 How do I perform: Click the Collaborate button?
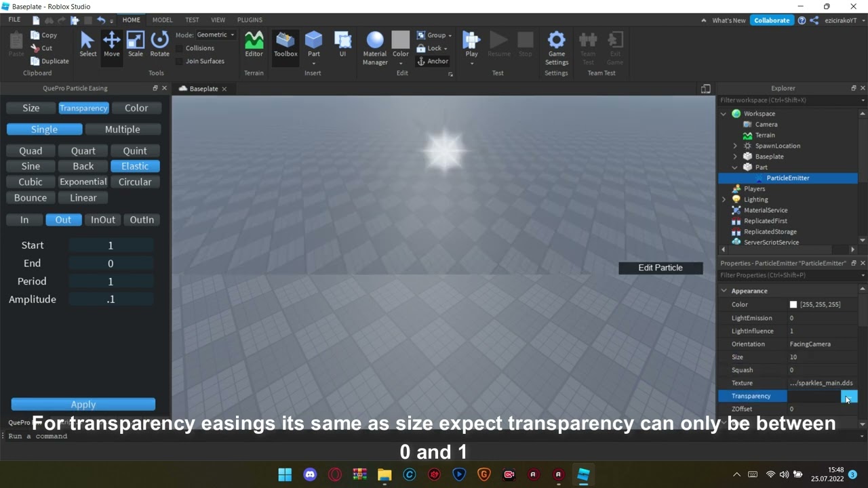772,20
